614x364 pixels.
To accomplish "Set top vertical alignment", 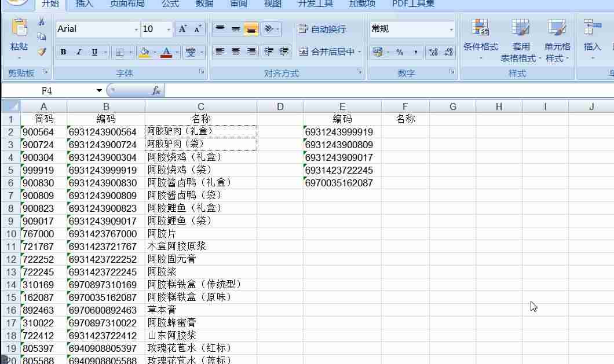I will (x=220, y=29).
